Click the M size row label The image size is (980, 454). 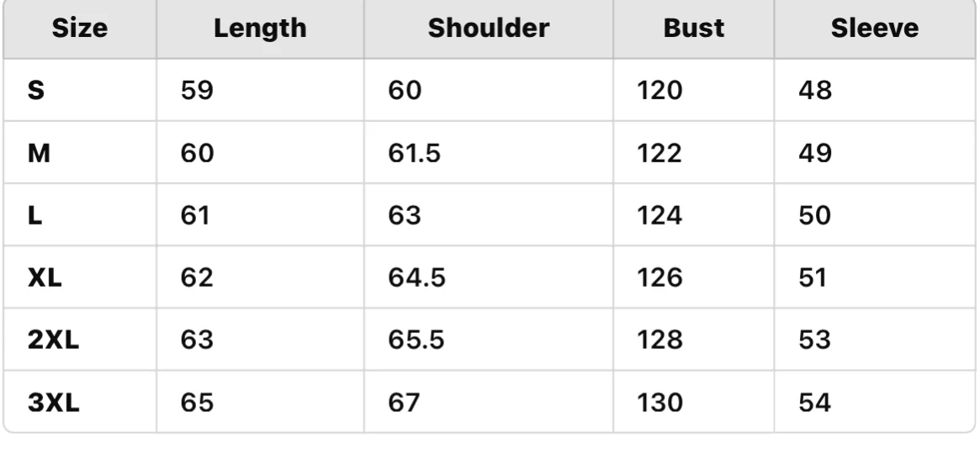[39, 154]
